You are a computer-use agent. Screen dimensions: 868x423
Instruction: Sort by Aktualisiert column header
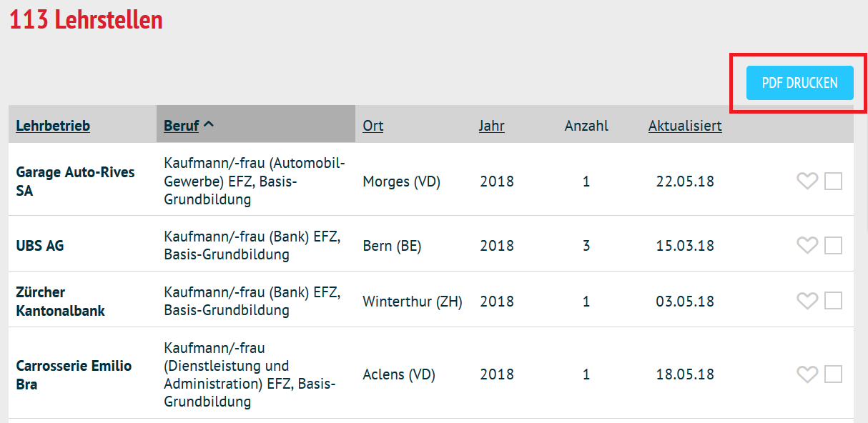(685, 126)
